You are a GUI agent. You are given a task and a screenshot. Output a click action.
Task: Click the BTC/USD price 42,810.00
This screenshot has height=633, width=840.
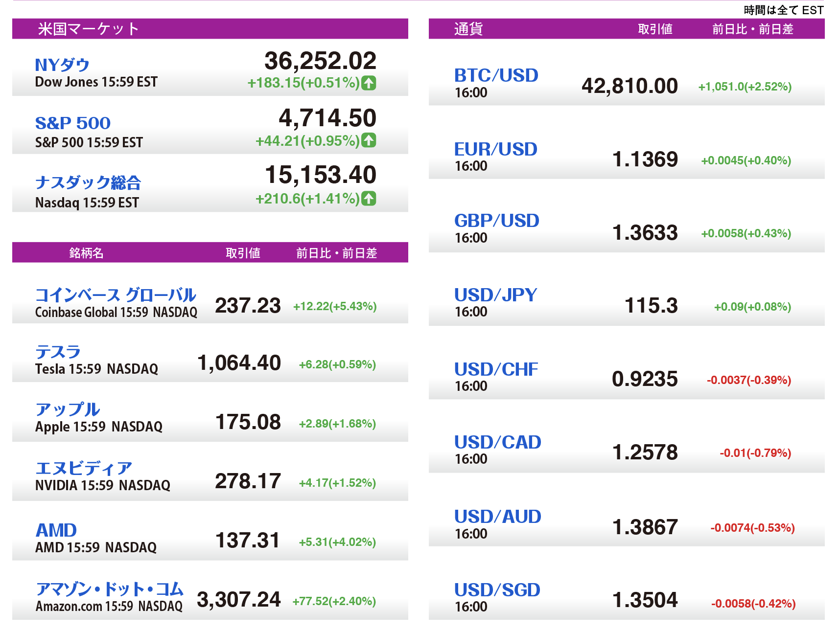pos(630,86)
